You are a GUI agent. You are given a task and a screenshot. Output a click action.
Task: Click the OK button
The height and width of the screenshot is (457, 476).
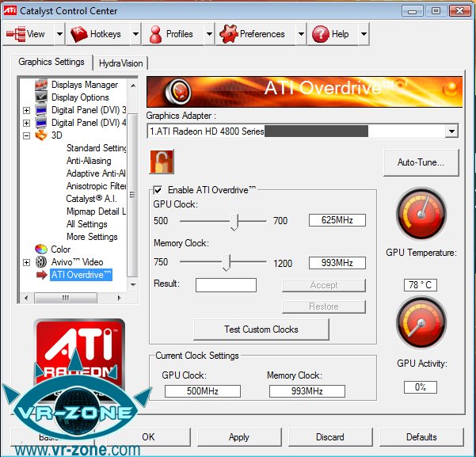[148, 437]
